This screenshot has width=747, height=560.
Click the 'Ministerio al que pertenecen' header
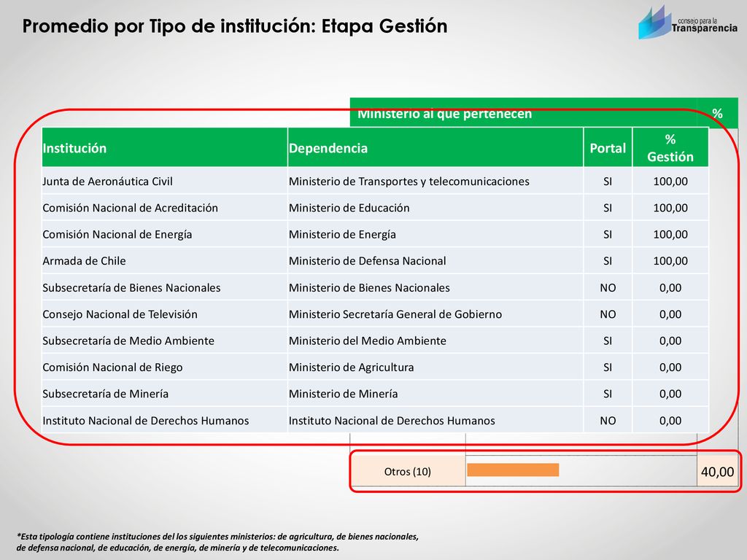pos(444,114)
